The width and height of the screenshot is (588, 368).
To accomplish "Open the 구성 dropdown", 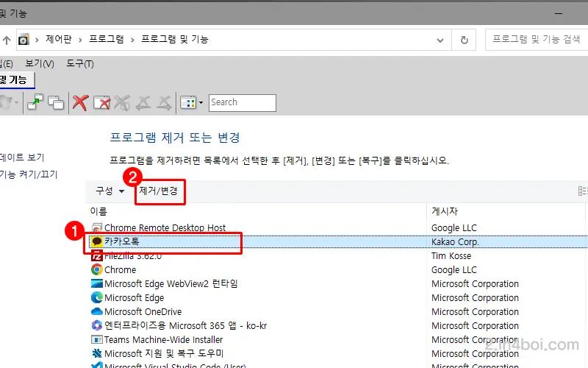I will tap(110, 191).
